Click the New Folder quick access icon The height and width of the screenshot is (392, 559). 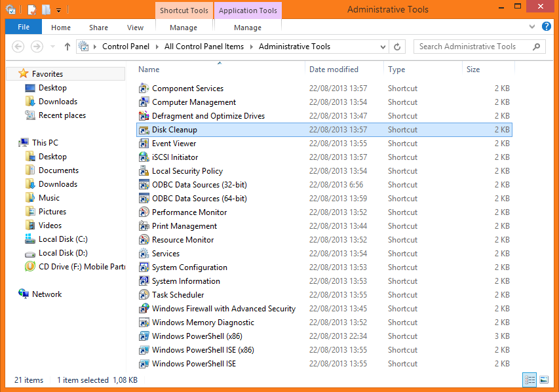pyautogui.click(x=46, y=10)
